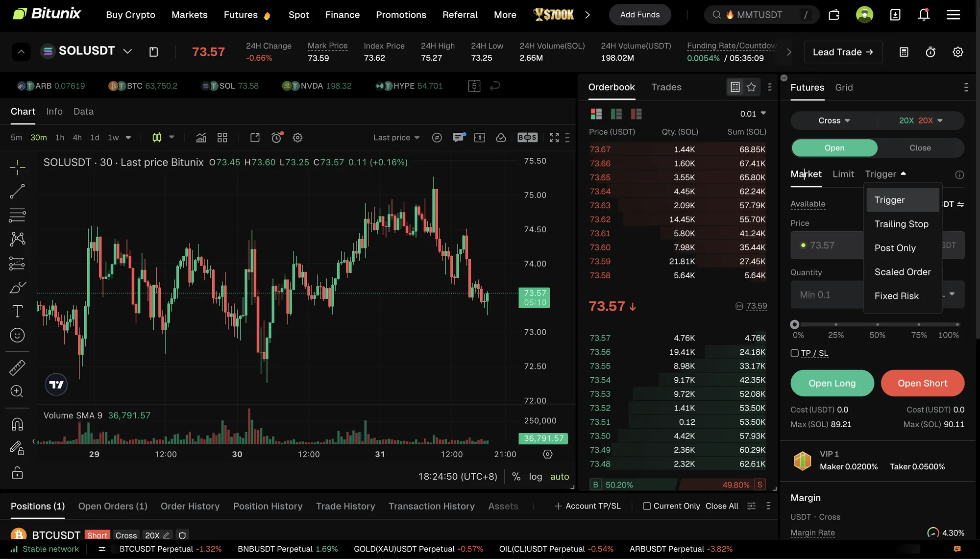This screenshot has width=980, height=559.
Task: Open notifications bell icon
Action: click(924, 15)
